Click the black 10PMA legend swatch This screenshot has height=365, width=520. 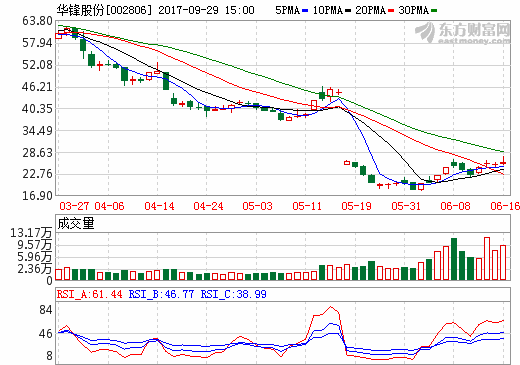pos(348,11)
